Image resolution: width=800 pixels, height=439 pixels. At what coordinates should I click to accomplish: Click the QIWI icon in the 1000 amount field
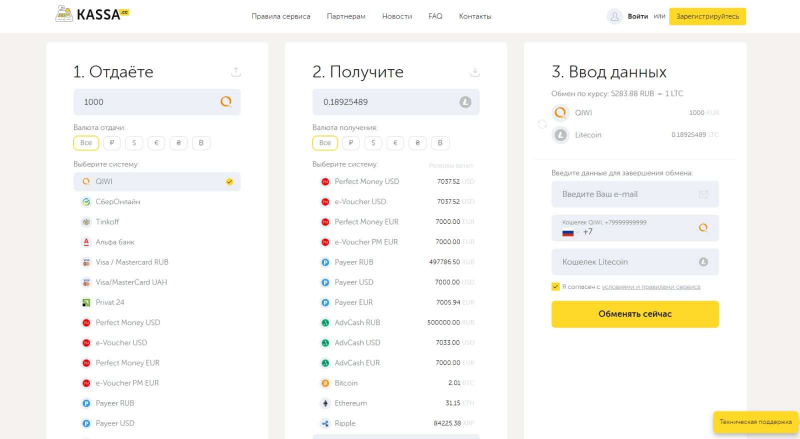(x=226, y=102)
